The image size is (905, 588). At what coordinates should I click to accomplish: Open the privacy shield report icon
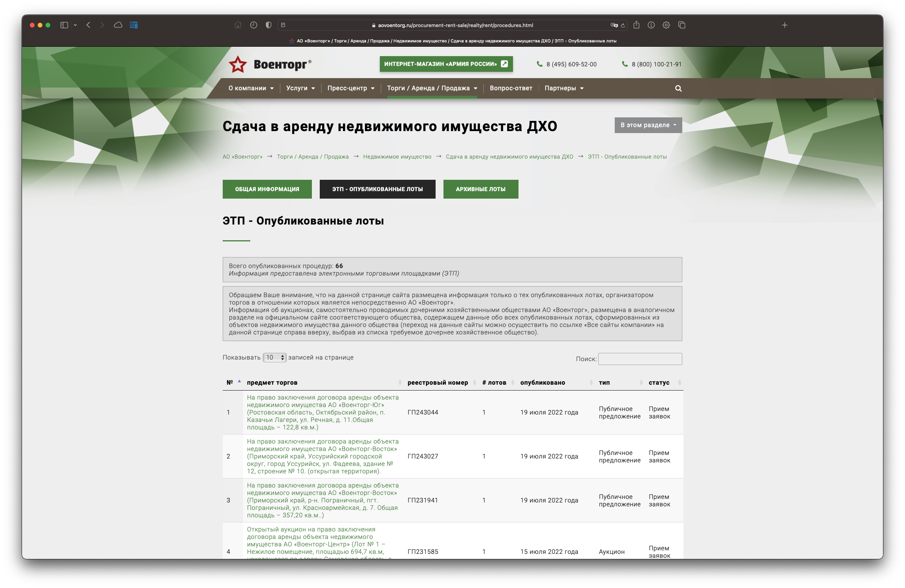pyautogui.click(x=268, y=25)
